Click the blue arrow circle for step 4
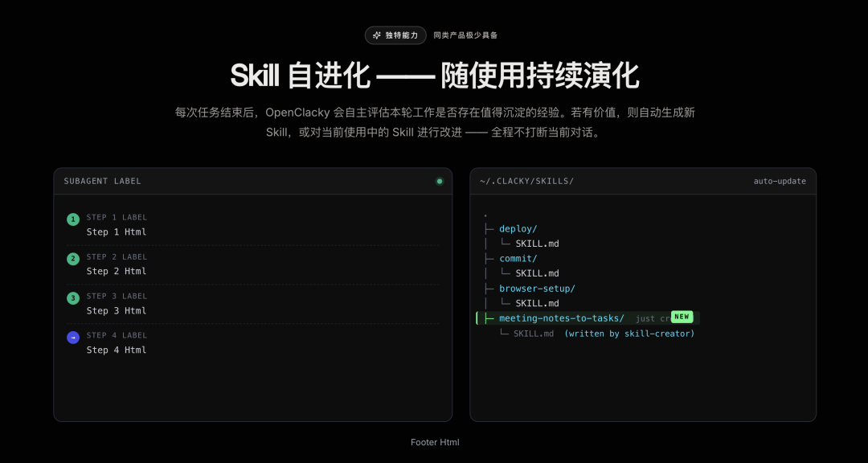 (73, 338)
